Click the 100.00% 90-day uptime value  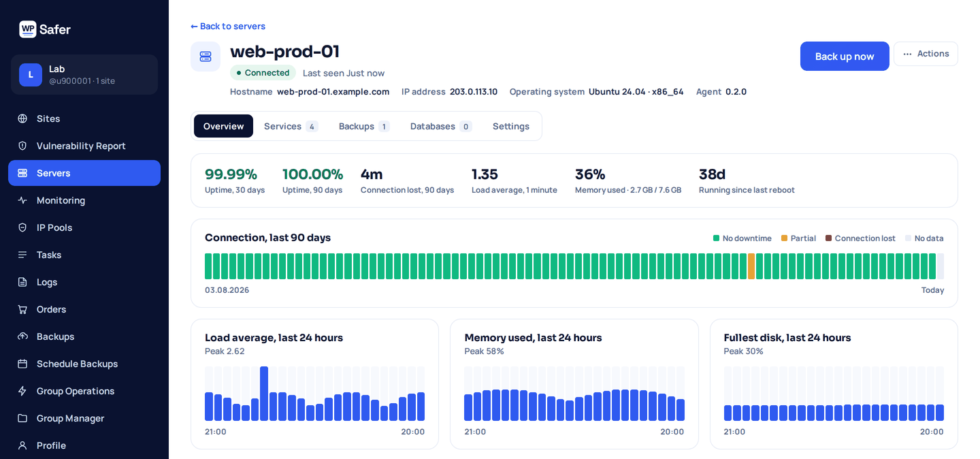[x=312, y=174]
